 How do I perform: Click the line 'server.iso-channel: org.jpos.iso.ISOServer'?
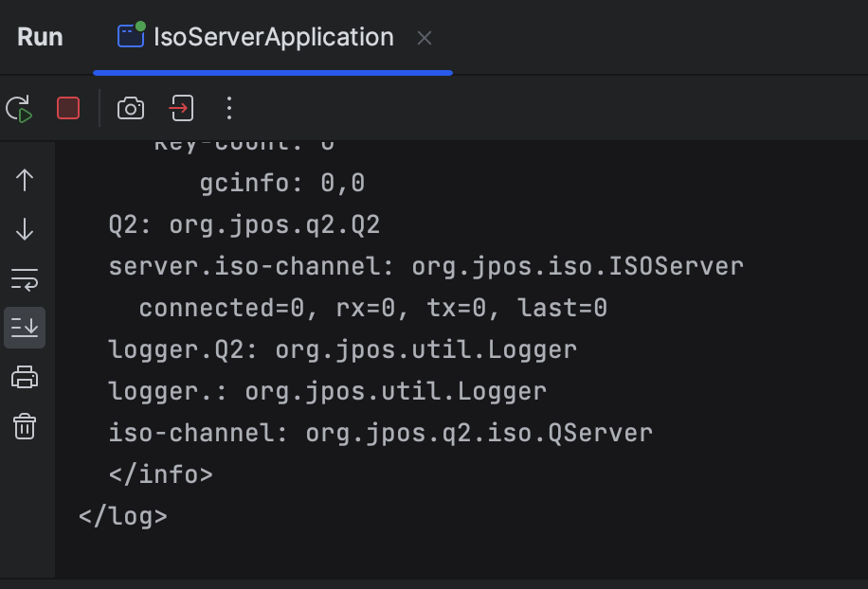pos(425,267)
